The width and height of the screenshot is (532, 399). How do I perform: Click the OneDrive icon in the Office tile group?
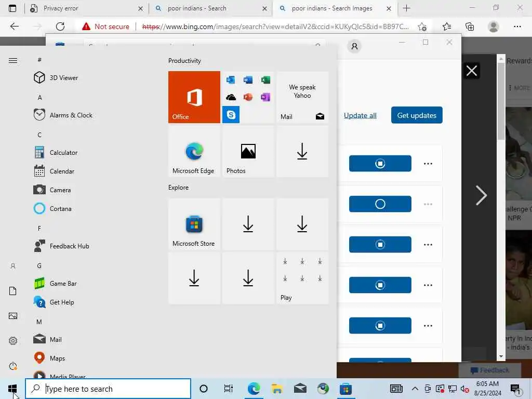pos(231,97)
